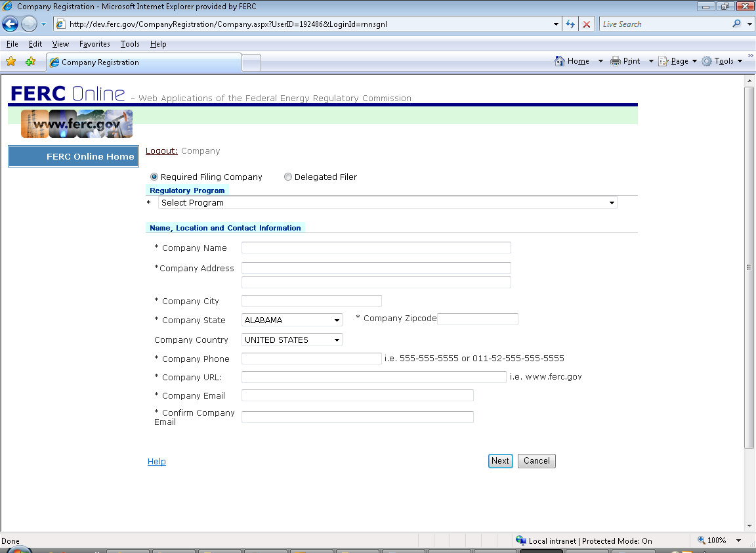This screenshot has width=756, height=553.
Task: Click the first Company Address line field
Action: pyautogui.click(x=376, y=268)
